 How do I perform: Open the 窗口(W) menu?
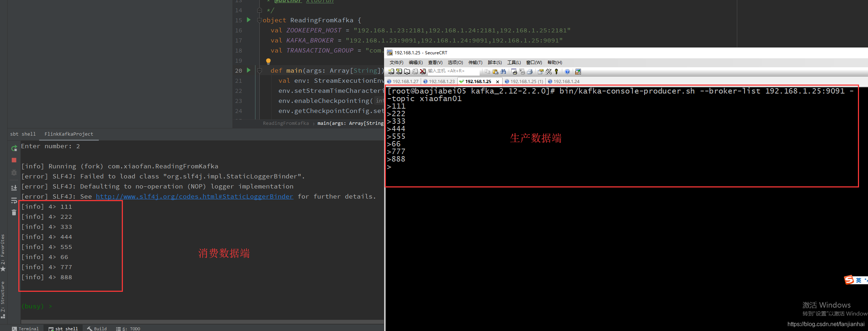click(x=534, y=63)
